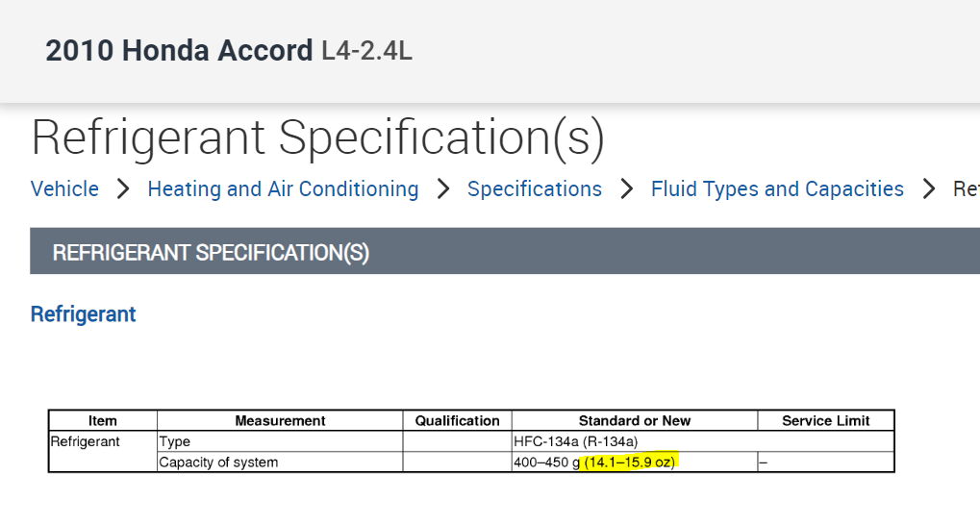Viewport: 980px width, 525px height.
Task: Click the Capacity of system table cell
Action: click(x=218, y=462)
